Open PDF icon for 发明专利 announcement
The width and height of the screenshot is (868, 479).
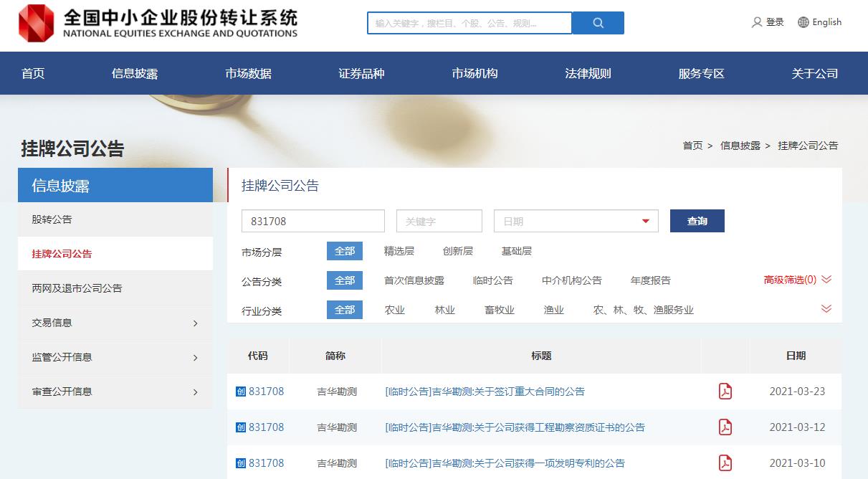(725, 463)
